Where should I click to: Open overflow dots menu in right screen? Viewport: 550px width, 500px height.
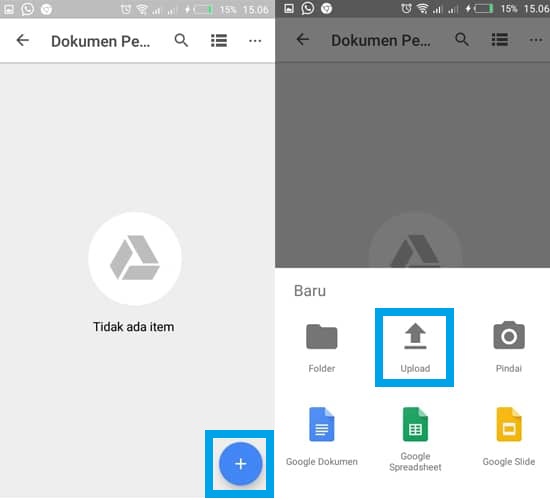coord(536,40)
